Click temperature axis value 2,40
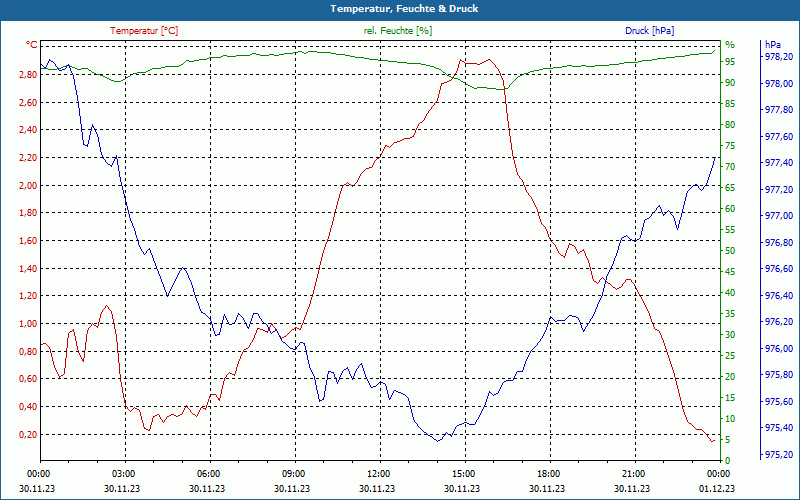This screenshot has width=800, height=500. point(29,130)
